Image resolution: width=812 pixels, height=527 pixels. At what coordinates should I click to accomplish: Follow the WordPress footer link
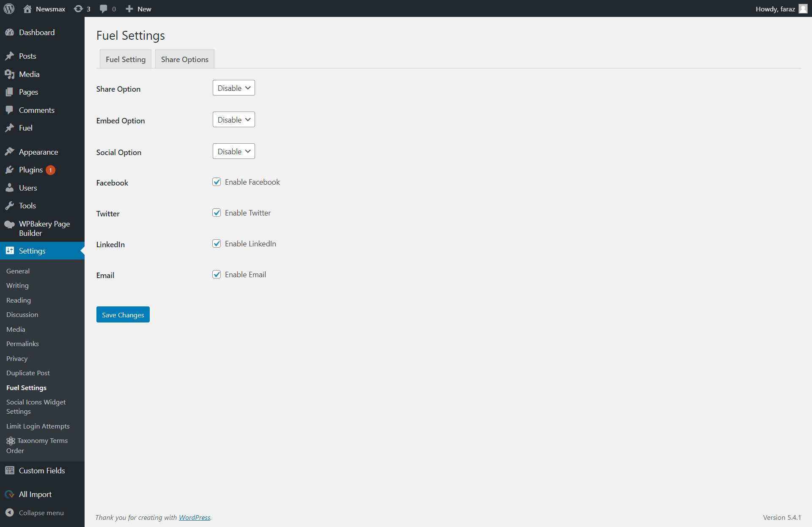(x=195, y=517)
